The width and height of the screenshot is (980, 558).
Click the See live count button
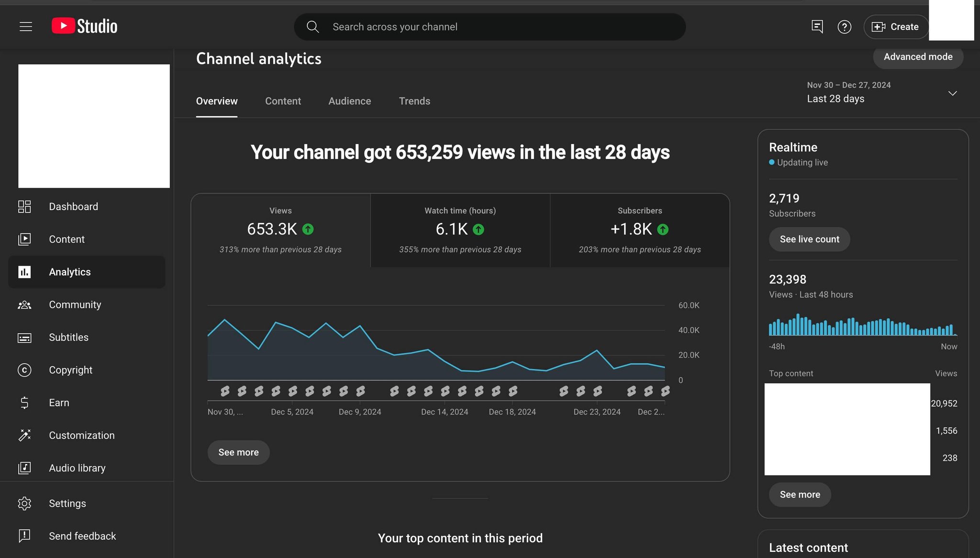click(x=809, y=239)
